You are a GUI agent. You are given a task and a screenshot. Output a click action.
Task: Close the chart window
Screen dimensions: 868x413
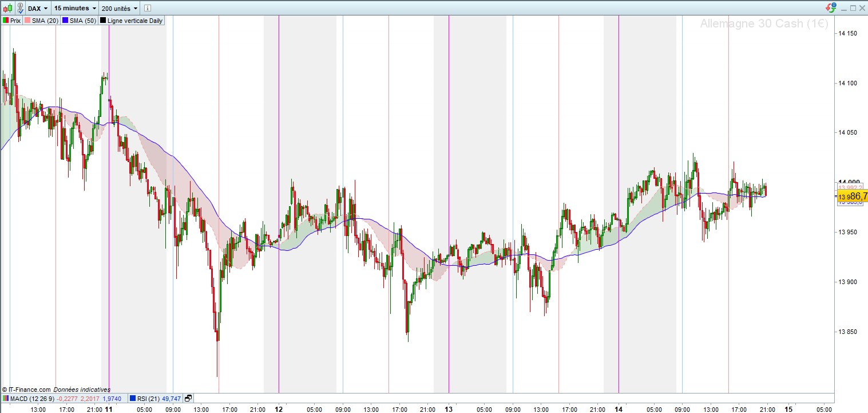862,8
